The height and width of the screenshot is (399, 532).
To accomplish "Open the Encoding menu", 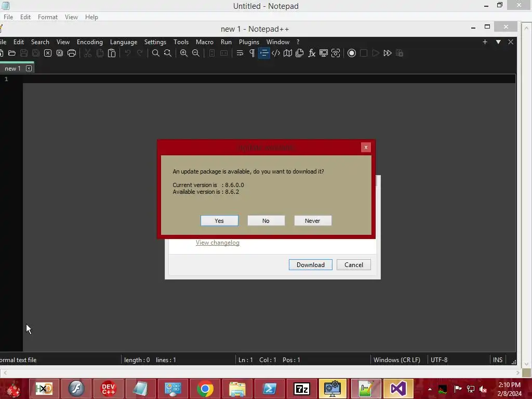I will [x=89, y=42].
